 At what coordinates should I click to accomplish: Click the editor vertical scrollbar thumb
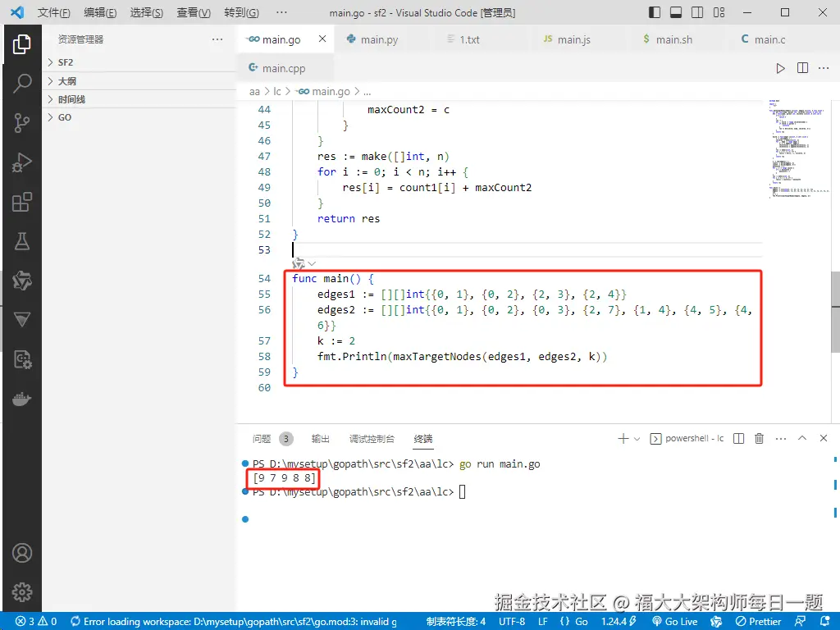(x=835, y=312)
